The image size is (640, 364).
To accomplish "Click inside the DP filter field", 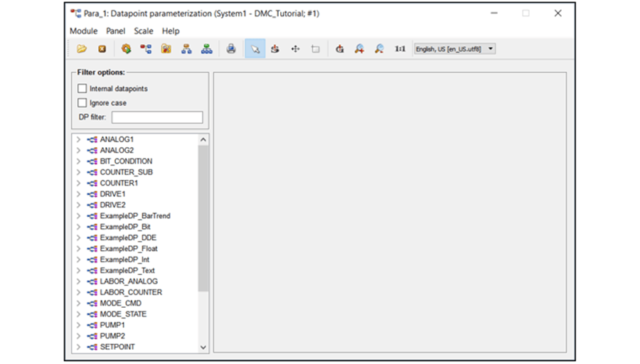I will click(x=157, y=117).
